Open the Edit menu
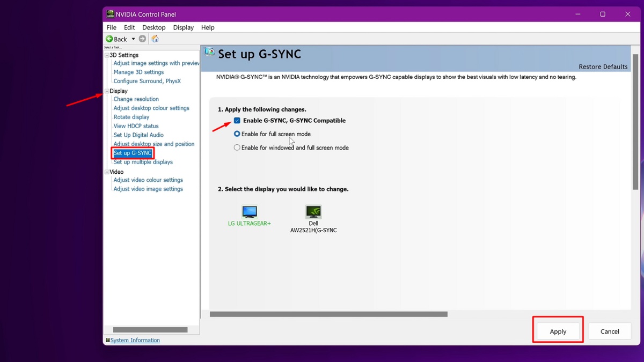 coord(129,27)
